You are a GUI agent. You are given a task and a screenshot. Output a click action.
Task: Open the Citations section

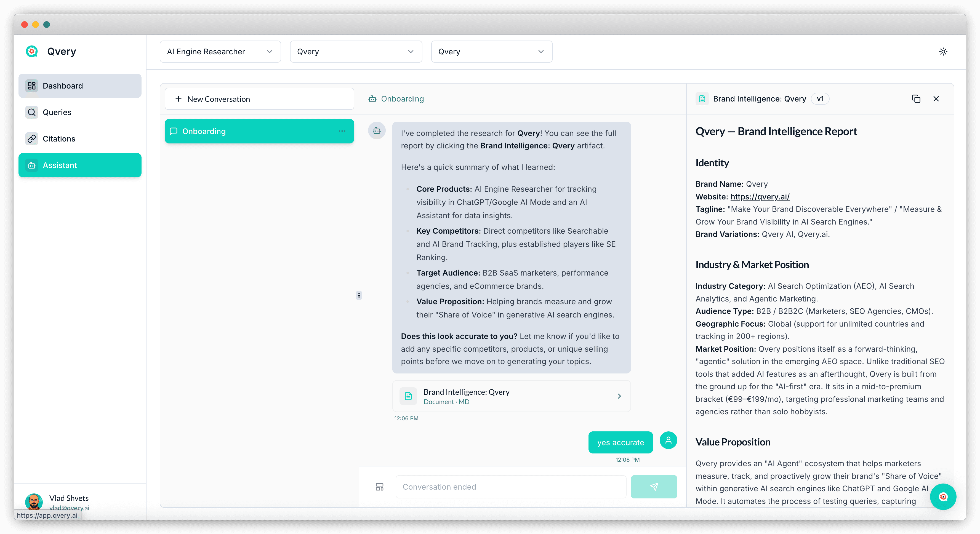80,139
